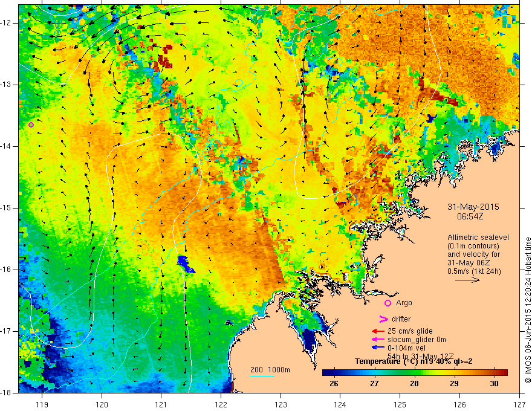
Task: Click the longitude axis label 125
Action: [x=400, y=404]
